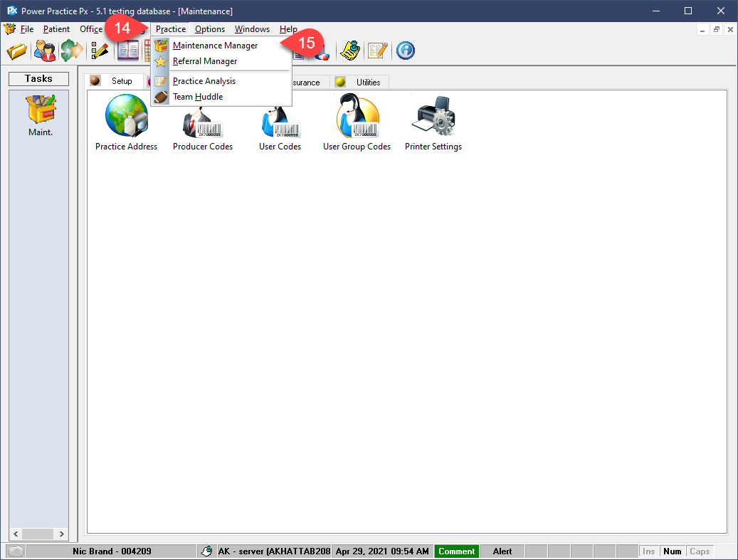Open the Patient menu
This screenshot has height=560, width=738.
coord(56,29)
